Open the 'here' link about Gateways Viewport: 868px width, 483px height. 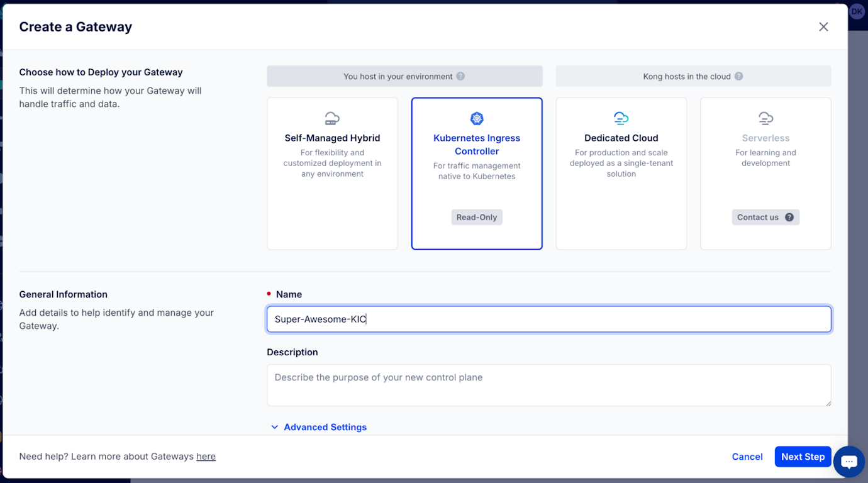206,457
